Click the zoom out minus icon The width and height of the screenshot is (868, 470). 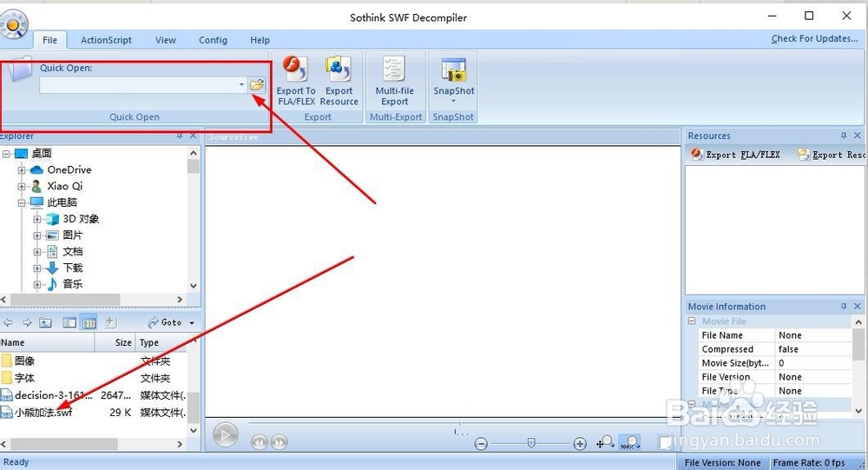481,443
